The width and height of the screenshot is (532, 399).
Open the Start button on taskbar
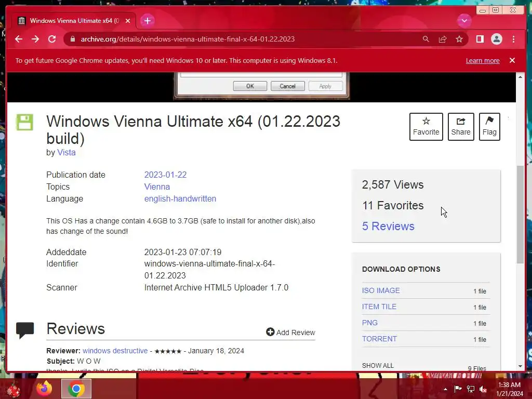coord(14,389)
